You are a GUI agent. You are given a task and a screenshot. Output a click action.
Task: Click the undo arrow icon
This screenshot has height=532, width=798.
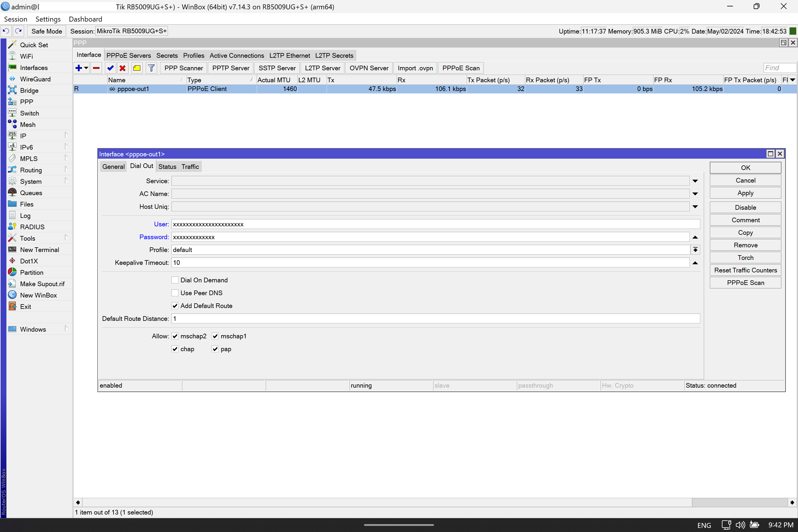pyautogui.click(x=6, y=31)
